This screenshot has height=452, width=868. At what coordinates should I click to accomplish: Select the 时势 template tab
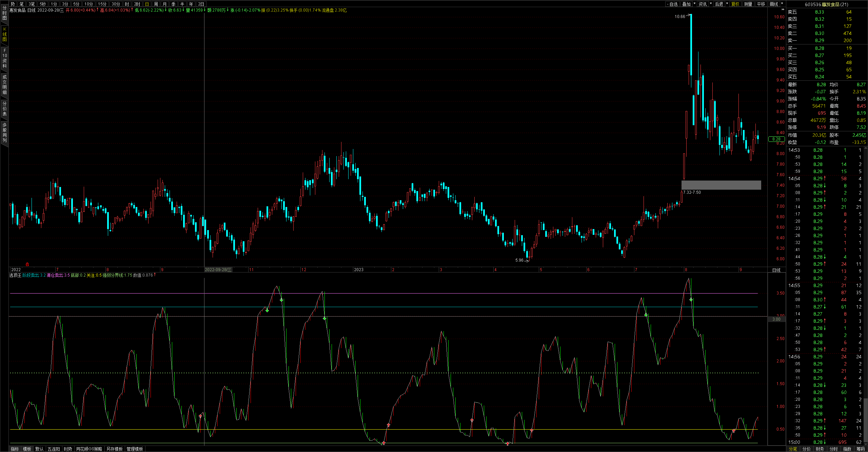(68, 449)
